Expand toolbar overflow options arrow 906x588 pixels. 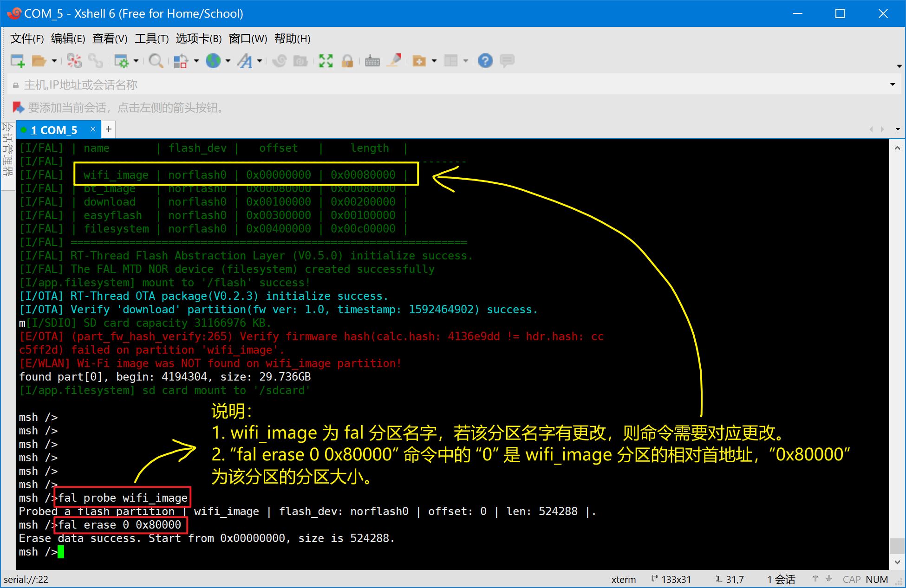point(899,66)
